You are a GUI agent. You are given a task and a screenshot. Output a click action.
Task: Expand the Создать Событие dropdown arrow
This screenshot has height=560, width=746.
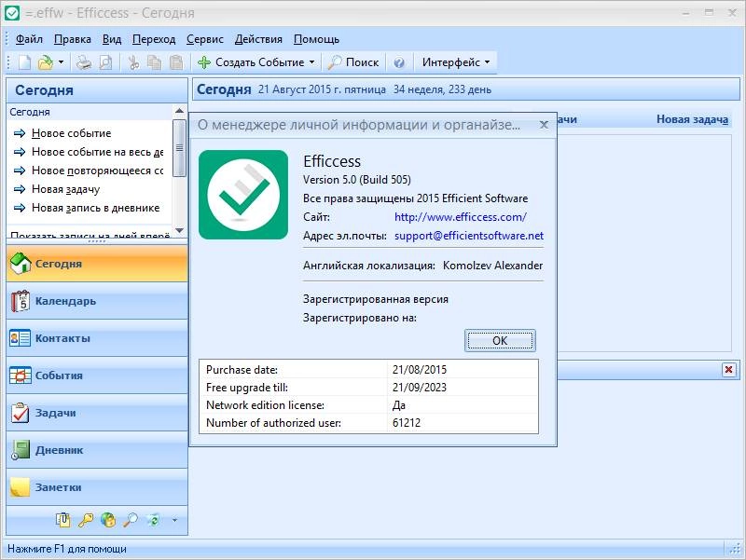(312, 62)
